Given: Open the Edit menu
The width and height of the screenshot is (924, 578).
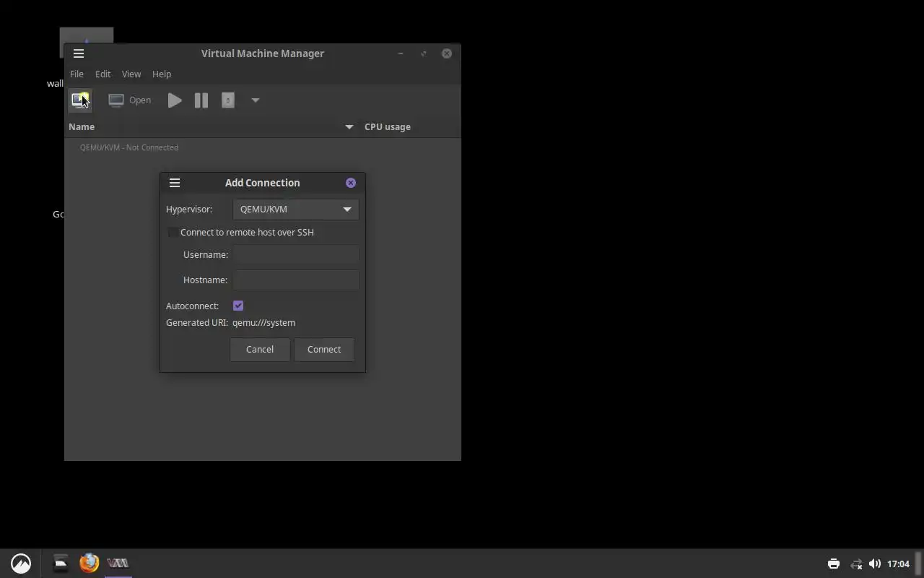Looking at the screenshot, I should [103, 74].
